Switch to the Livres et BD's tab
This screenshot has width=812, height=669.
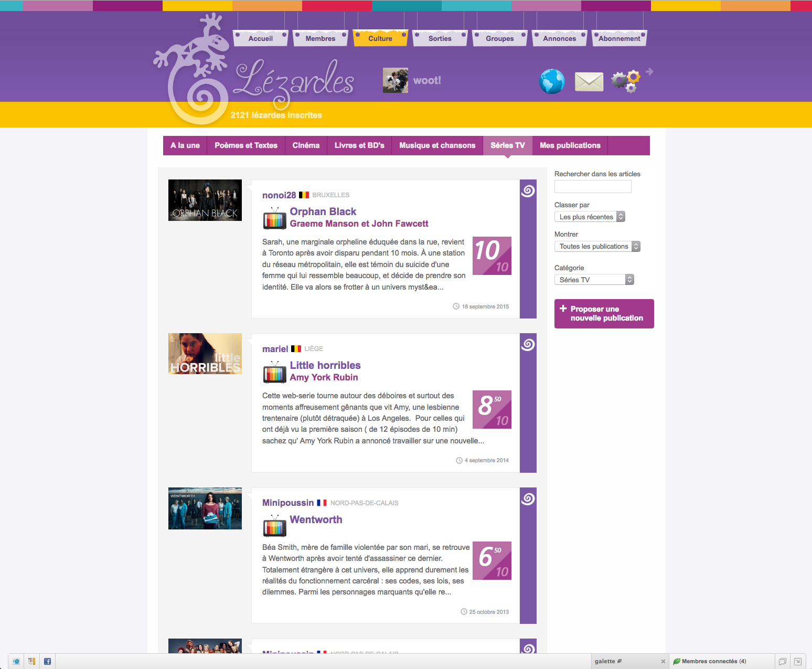[x=359, y=145]
